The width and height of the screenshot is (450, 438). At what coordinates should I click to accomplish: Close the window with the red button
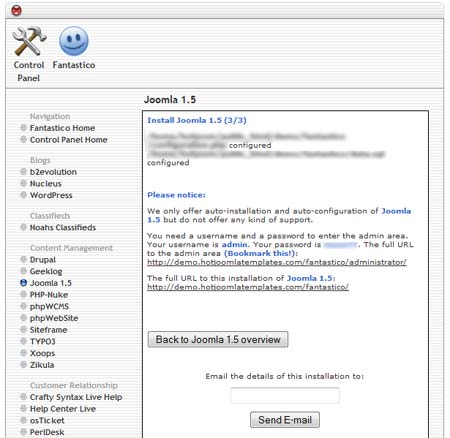click(17, 11)
